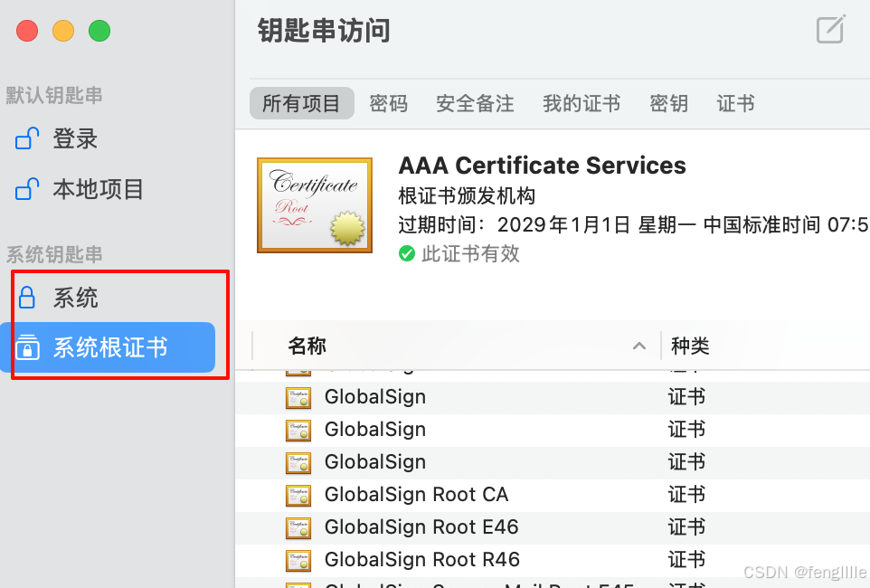Click the compose new item icon

pyautogui.click(x=830, y=30)
